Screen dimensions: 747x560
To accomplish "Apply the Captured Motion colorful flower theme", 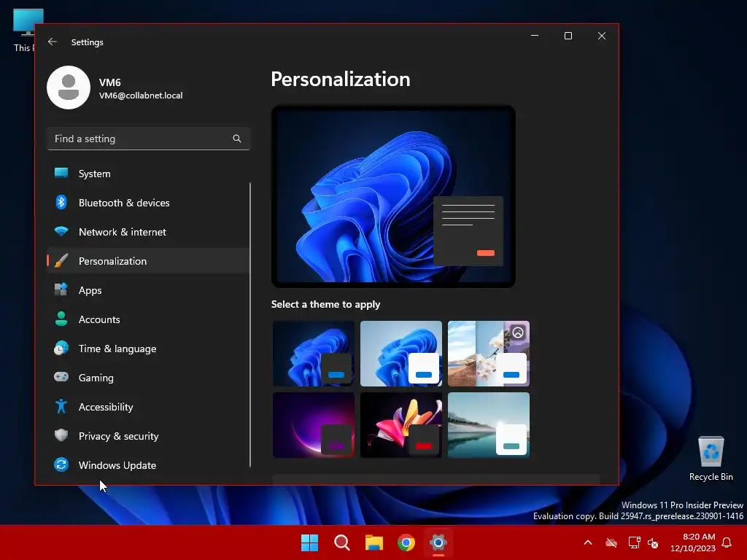I will (x=401, y=425).
